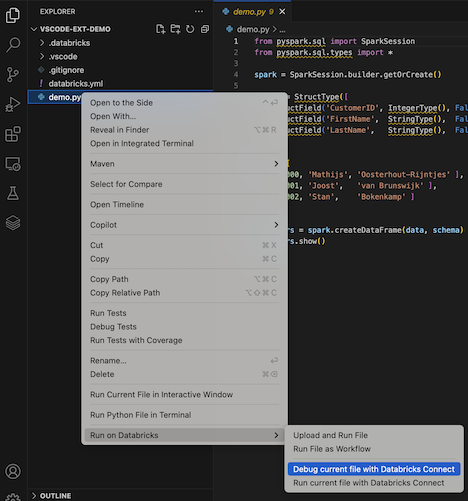Choose Open With... in context menu
468x501 pixels.
(x=184, y=116)
